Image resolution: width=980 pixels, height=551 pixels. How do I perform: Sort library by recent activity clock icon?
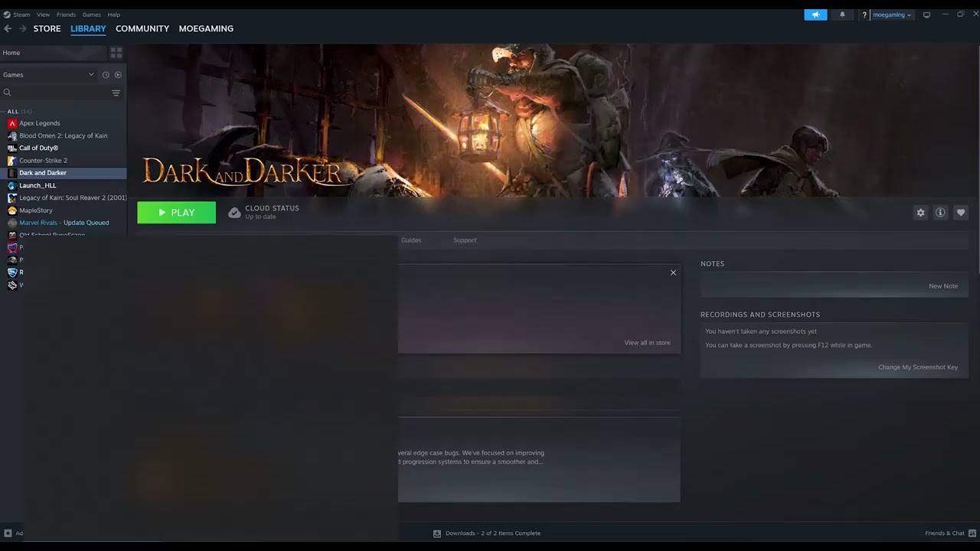click(x=106, y=75)
